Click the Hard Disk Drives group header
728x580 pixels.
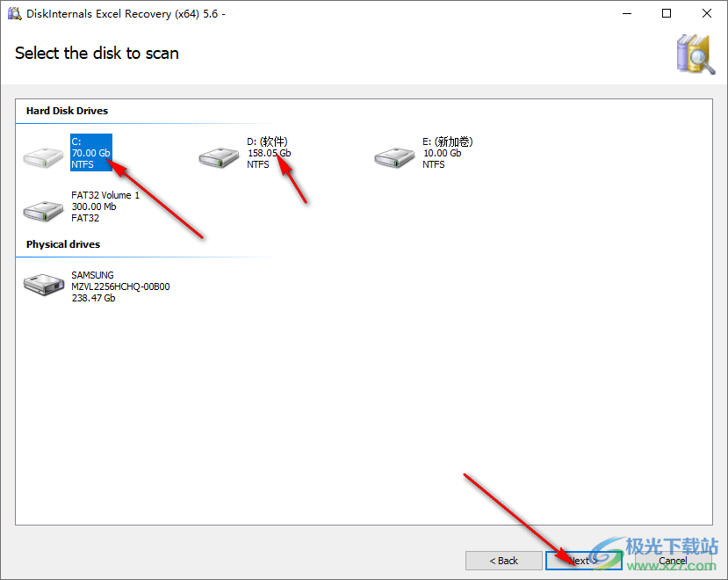(67, 111)
